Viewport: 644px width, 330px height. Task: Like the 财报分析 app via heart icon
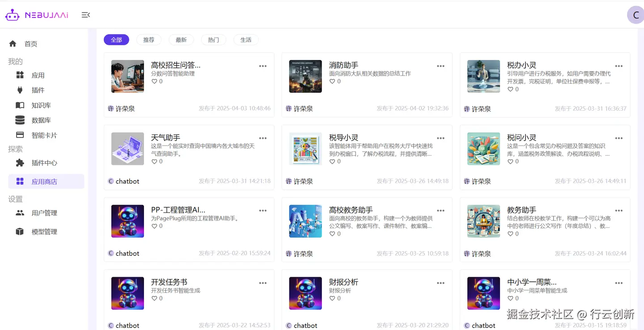coord(332,298)
